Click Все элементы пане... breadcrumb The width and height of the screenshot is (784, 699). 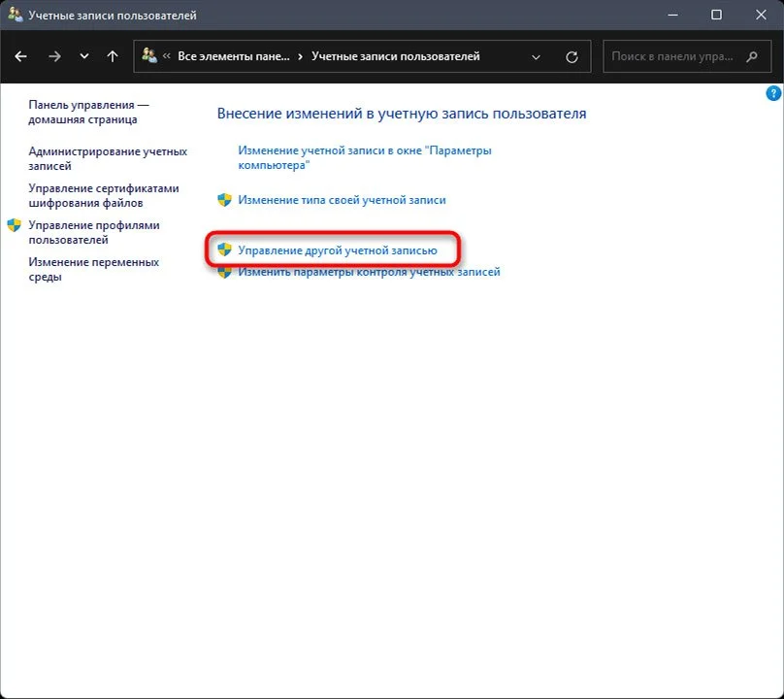coord(234,56)
